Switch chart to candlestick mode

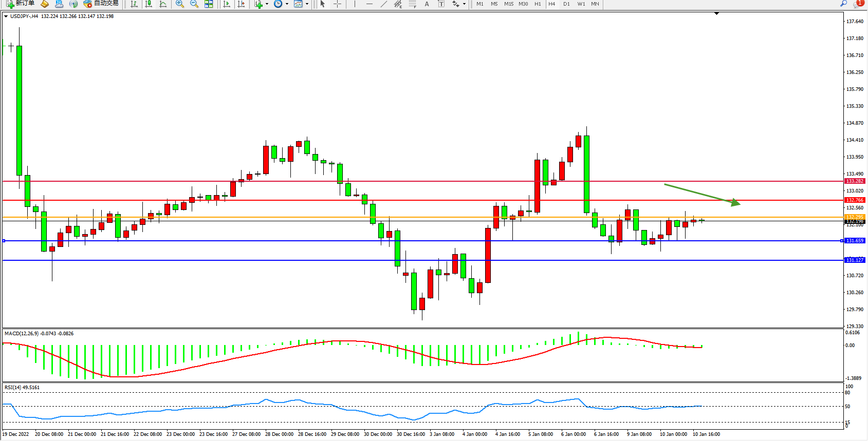point(149,4)
